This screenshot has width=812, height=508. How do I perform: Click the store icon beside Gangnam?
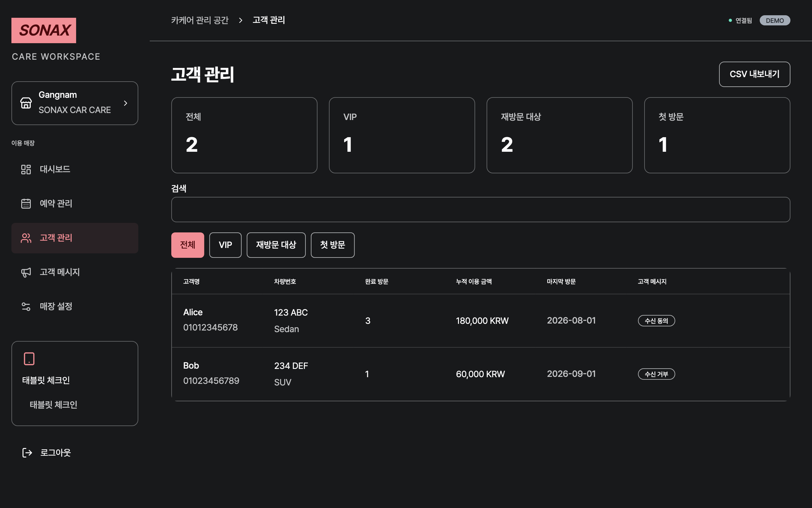pyautogui.click(x=26, y=103)
